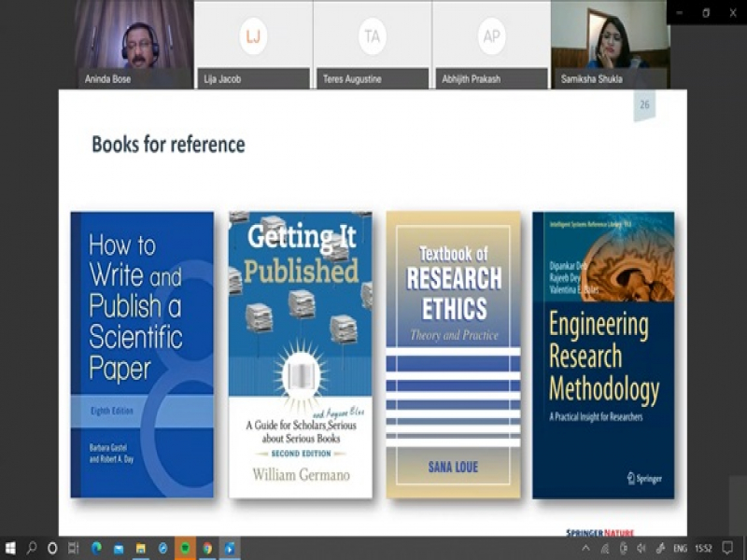747x560 pixels.
Task: Open the orange-highlighted green taskbar app
Action: pos(185,548)
